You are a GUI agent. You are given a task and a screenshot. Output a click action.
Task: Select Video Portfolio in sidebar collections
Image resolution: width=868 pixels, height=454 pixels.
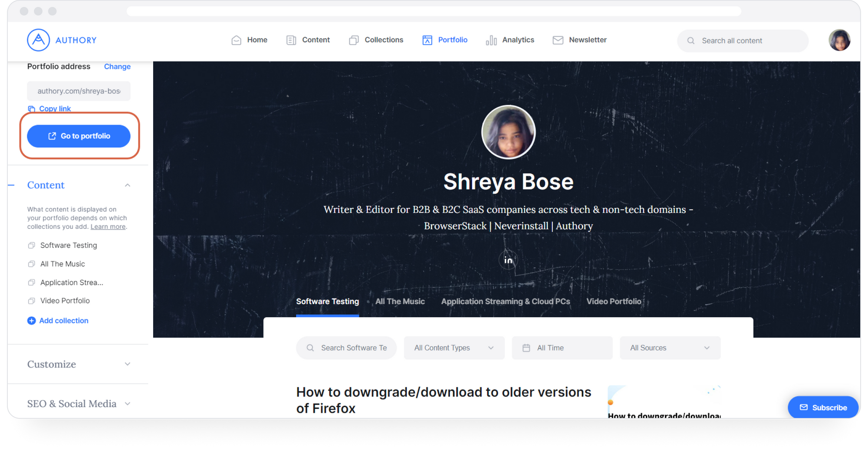[x=65, y=301]
